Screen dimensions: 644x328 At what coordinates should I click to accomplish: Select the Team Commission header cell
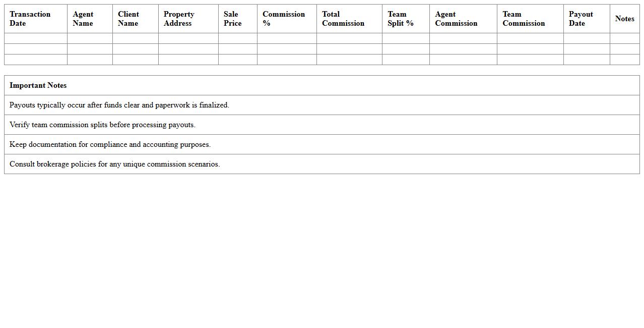coord(524,19)
